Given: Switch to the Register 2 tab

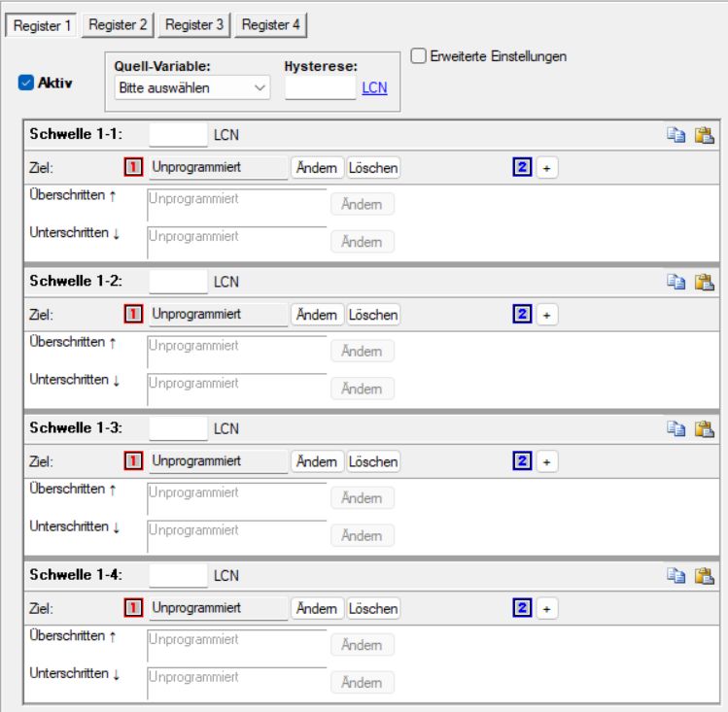Looking at the screenshot, I should 118,25.
